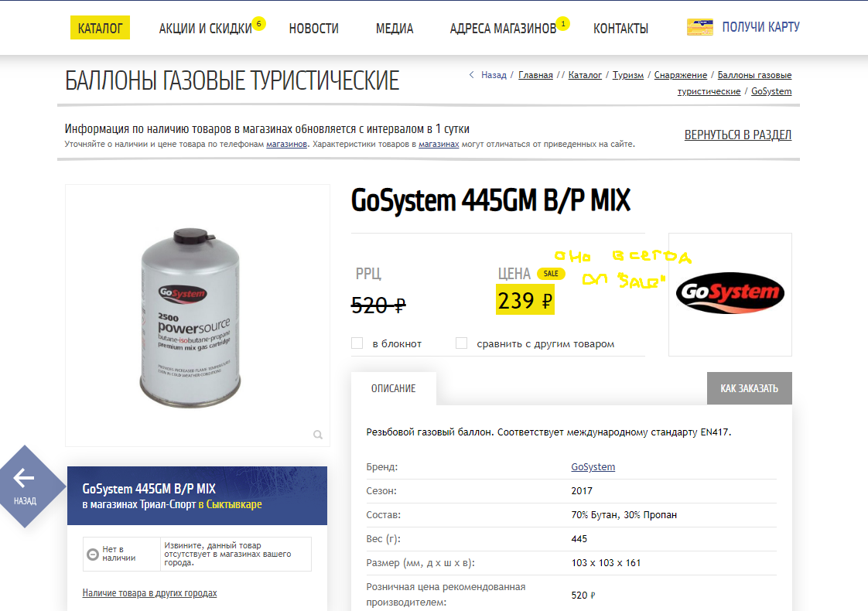This screenshot has height=611, width=868.
Task: Open the GoSystem brand link in specs
Action: click(x=593, y=467)
